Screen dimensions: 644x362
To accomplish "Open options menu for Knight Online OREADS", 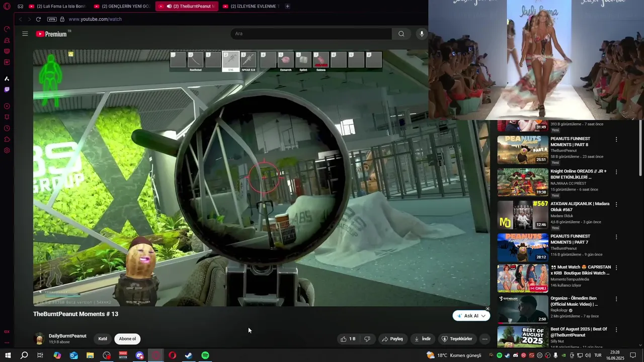I will [x=616, y=172].
